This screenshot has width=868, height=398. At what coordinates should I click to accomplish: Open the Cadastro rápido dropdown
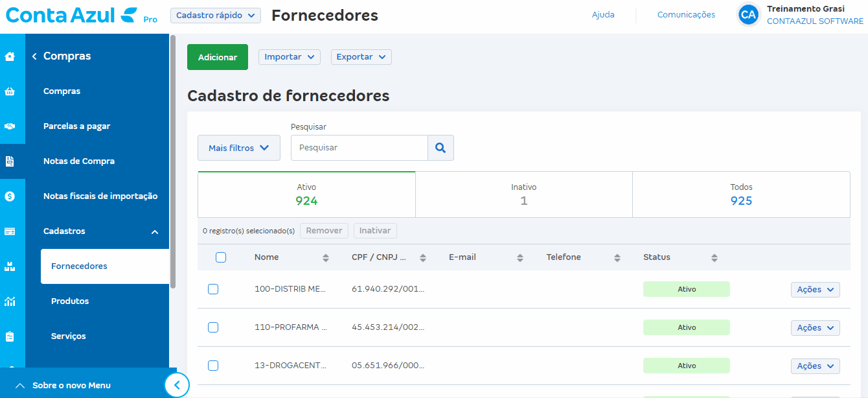[x=216, y=16]
